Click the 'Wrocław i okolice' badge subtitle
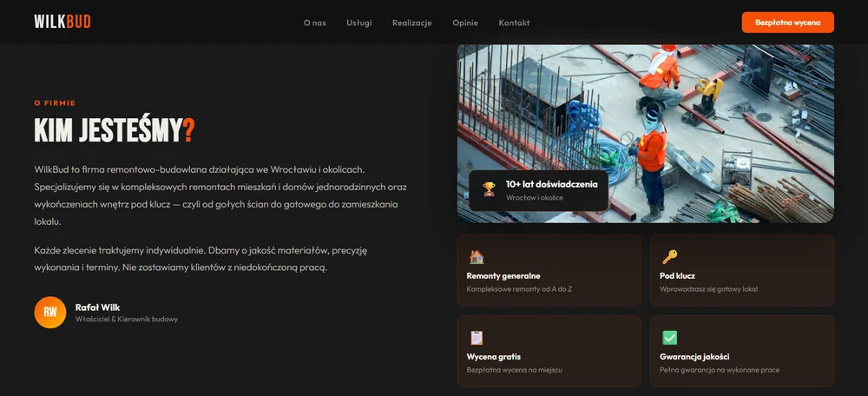The width and height of the screenshot is (868, 396). (x=534, y=198)
